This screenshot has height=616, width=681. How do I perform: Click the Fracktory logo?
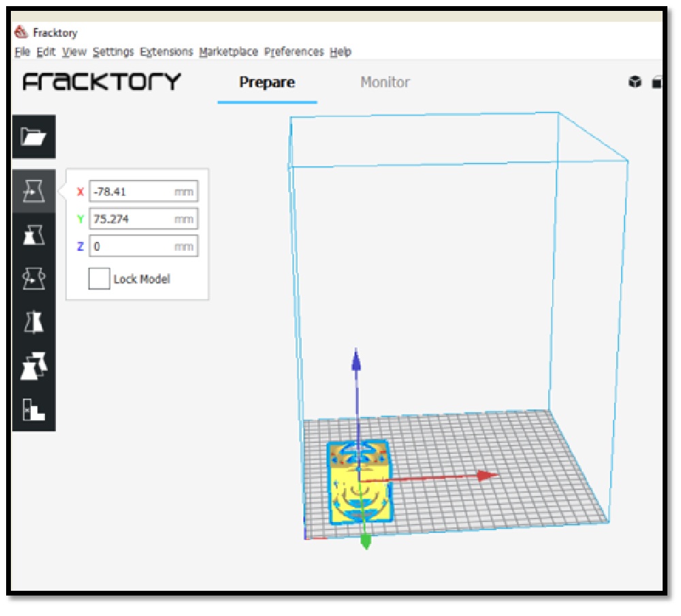101,82
